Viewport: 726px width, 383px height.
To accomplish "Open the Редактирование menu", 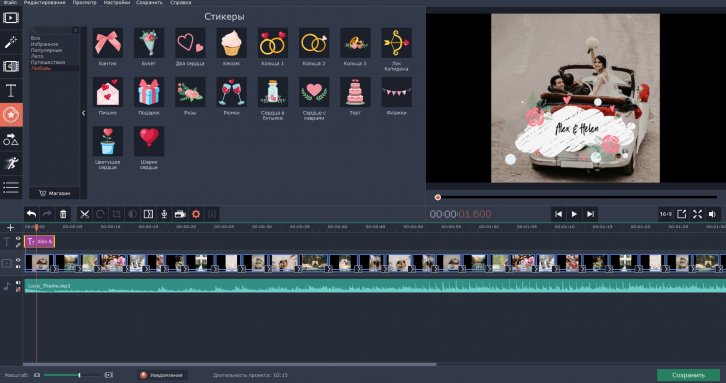I will [x=44, y=3].
